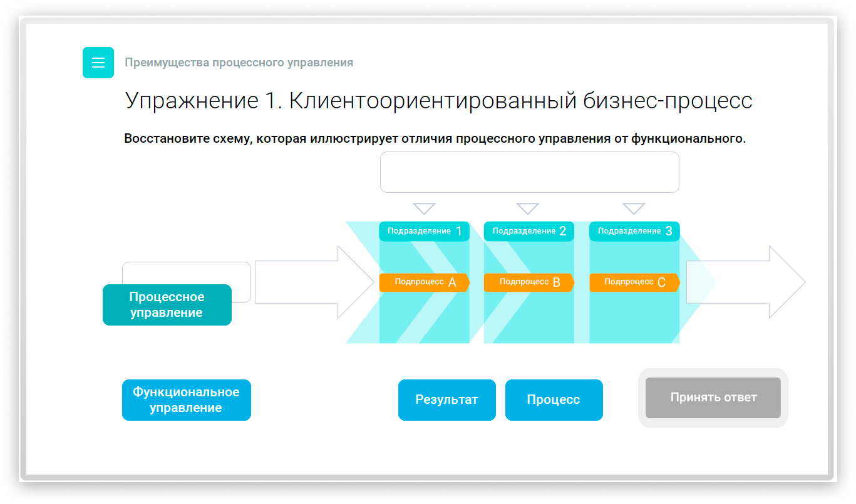Screen dimensions: 856x504
Task: Click the triangle marker above Подразделение 3
Action: [634, 208]
